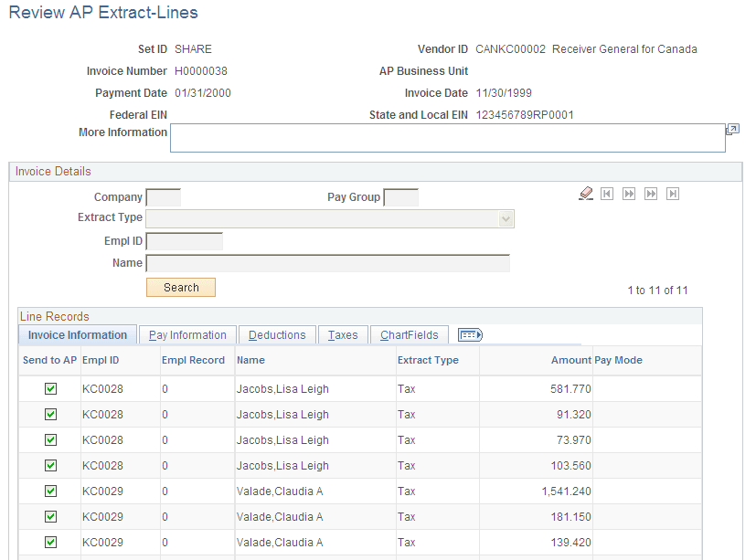
Task: Uncheck Send to AP for Valade 181.150 row
Action: (50, 516)
